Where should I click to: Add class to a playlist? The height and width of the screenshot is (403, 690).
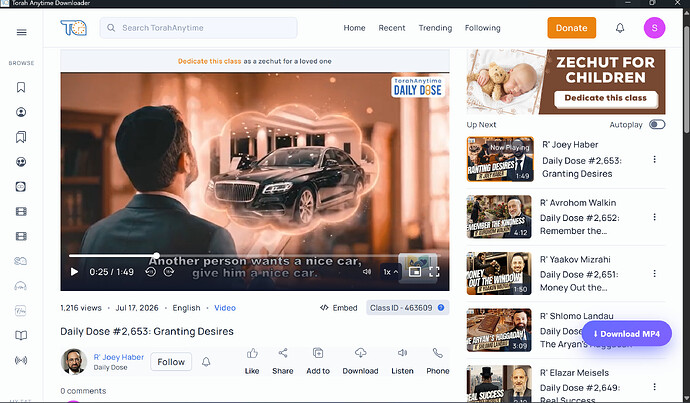point(318,361)
